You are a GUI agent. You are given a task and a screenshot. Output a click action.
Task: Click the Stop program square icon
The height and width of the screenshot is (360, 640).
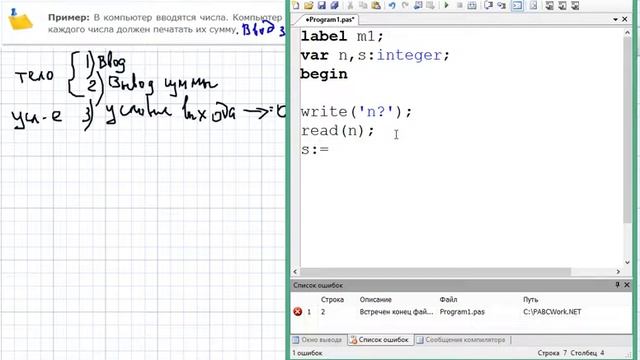459,5
